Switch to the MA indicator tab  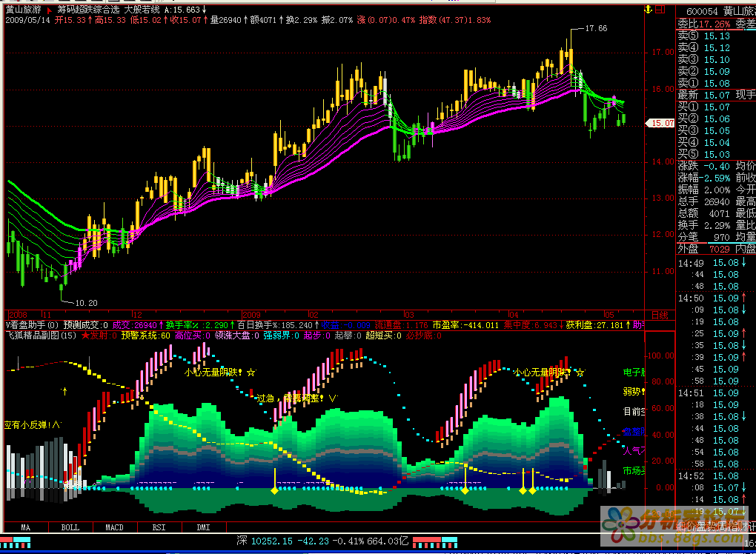[25, 527]
